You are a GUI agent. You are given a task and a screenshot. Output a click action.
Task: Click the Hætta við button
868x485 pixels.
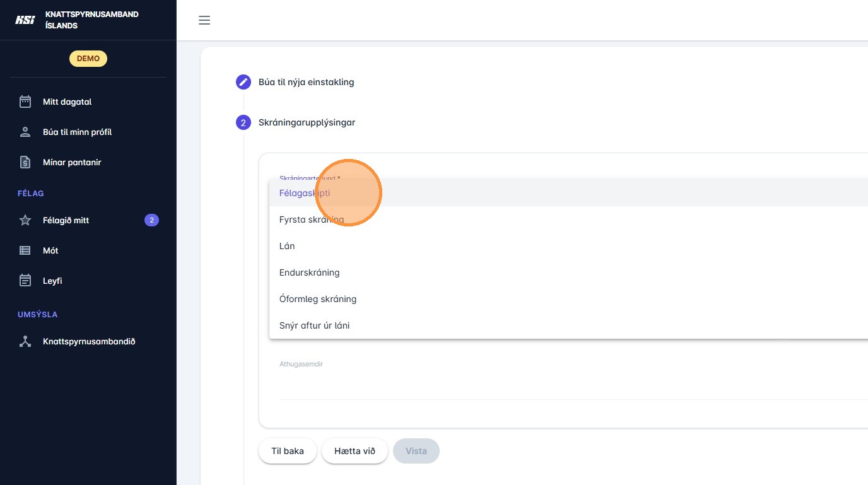(x=355, y=451)
